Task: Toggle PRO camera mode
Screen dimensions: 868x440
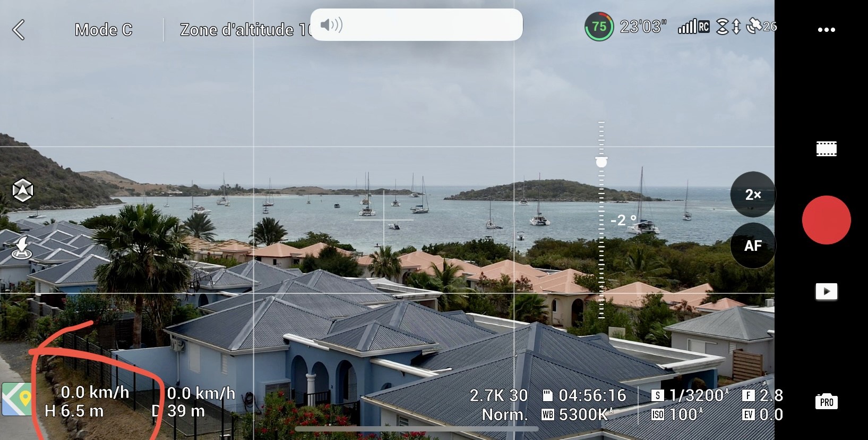Action: [826, 402]
